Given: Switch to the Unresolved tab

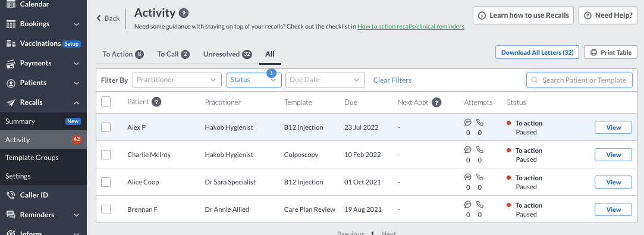Looking at the screenshot, I should pyautogui.click(x=228, y=54).
